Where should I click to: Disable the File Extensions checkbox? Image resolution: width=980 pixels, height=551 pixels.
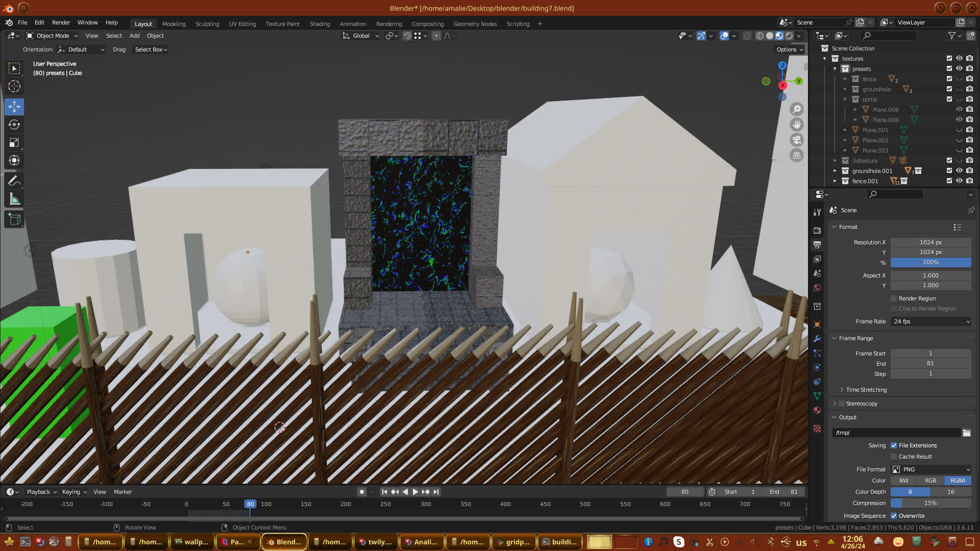tap(894, 445)
